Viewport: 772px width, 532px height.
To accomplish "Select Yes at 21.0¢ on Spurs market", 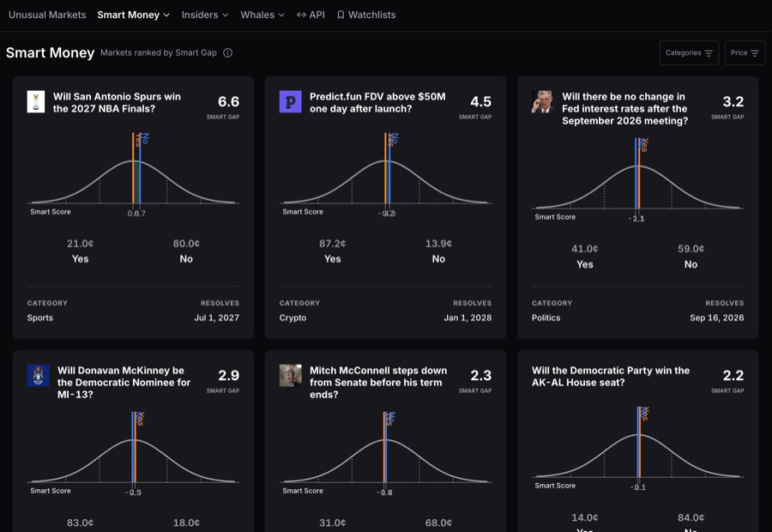I will click(81, 251).
